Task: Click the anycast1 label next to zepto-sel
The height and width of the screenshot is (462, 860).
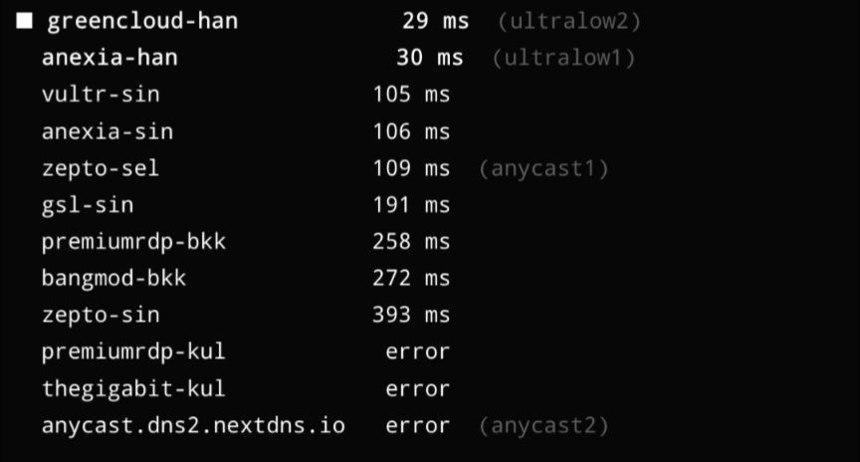Action: click(x=544, y=168)
